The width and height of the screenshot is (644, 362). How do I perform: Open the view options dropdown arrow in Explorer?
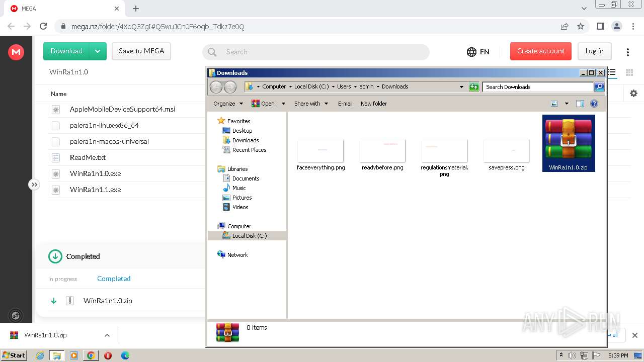click(567, 104)
